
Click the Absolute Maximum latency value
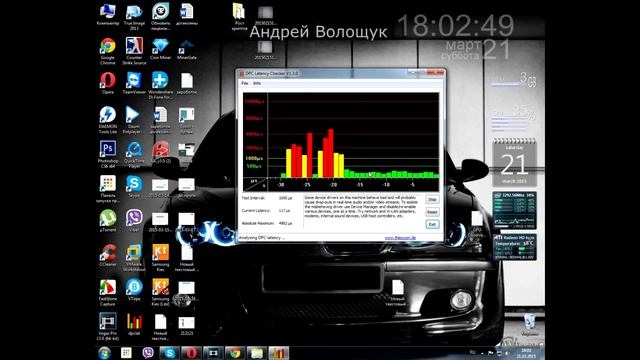click(285, 223)
